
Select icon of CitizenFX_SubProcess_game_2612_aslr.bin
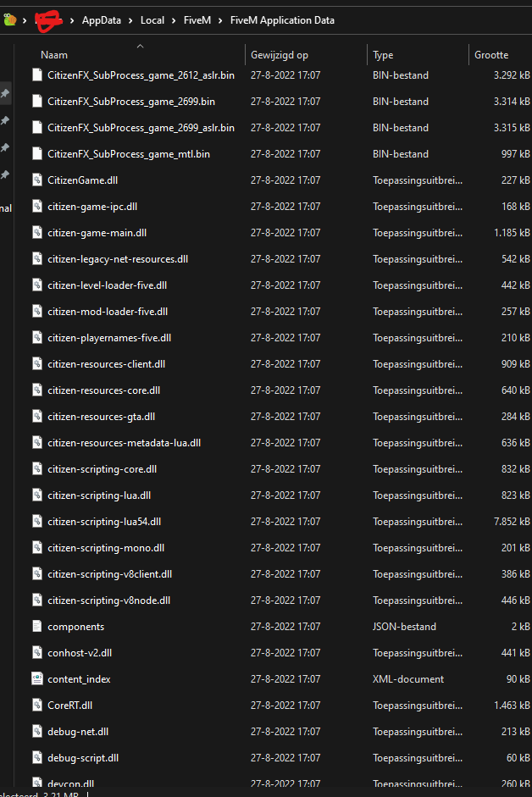point(37,75)
